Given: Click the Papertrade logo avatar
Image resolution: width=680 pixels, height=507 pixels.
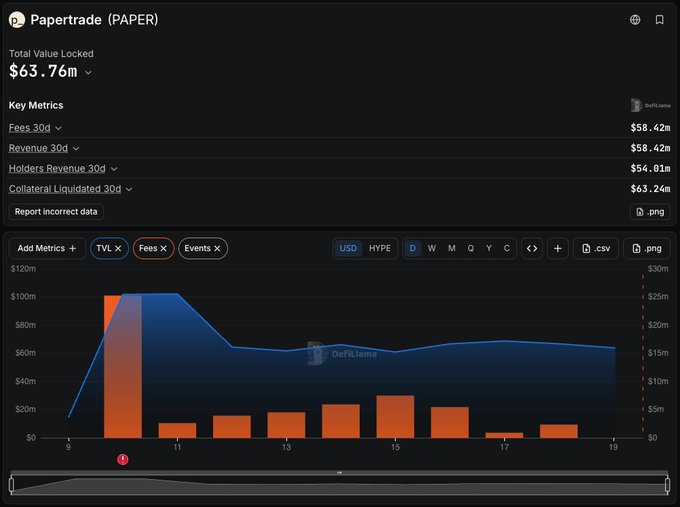Looking at the screenshot, I should (x=17, y=20).
